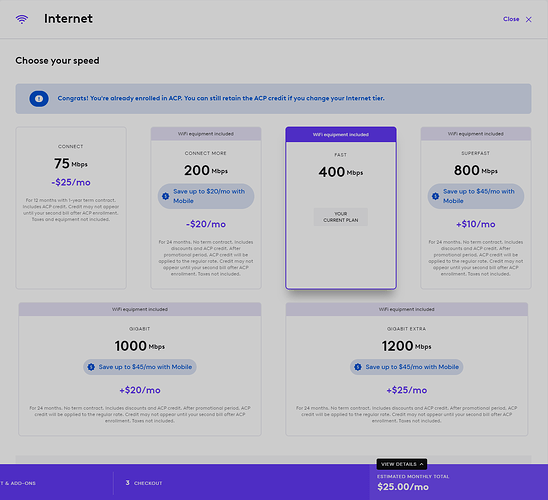Click Your Current Plan label on Fast card
The image size is (548, 500).
click(x=341, y=217)
